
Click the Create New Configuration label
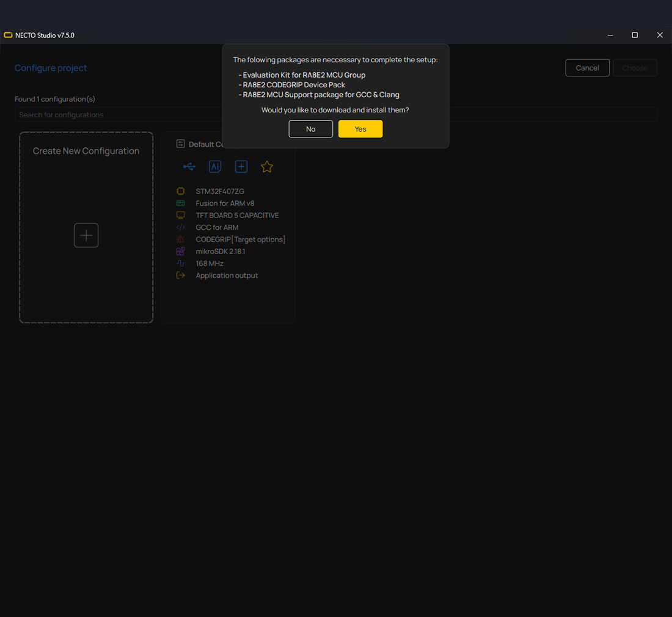[x=86, y=151]
